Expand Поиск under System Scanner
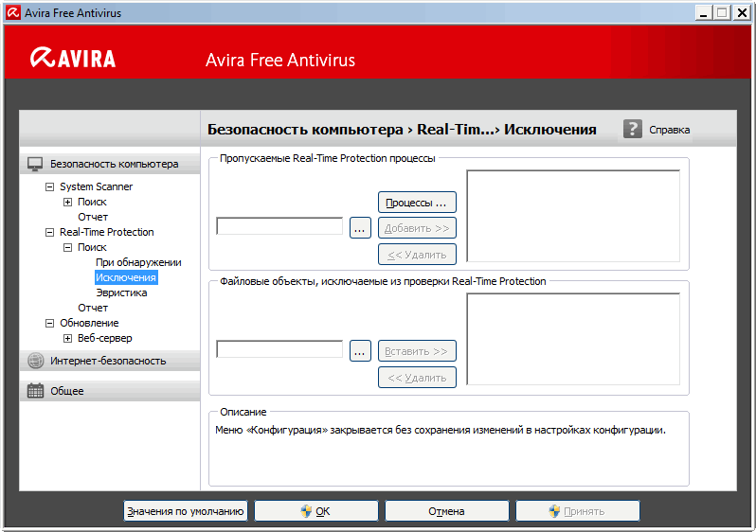Image resolution: width=756 pixels, height=532 pixels. 67,202
